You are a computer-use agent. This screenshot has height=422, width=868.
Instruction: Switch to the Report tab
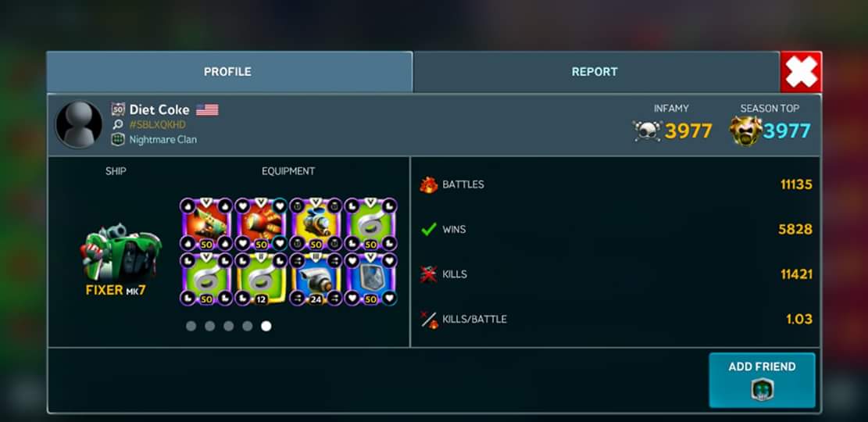click(x=595, y=72)
